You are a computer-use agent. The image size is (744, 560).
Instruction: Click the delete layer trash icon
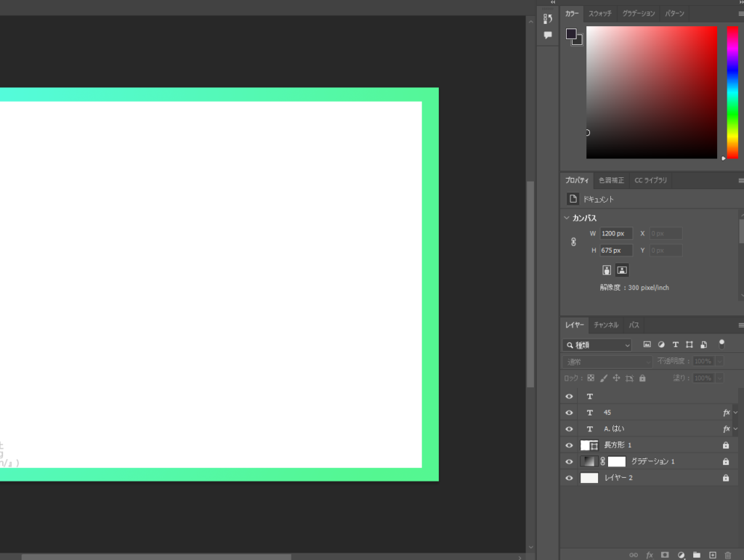(728, 555)
